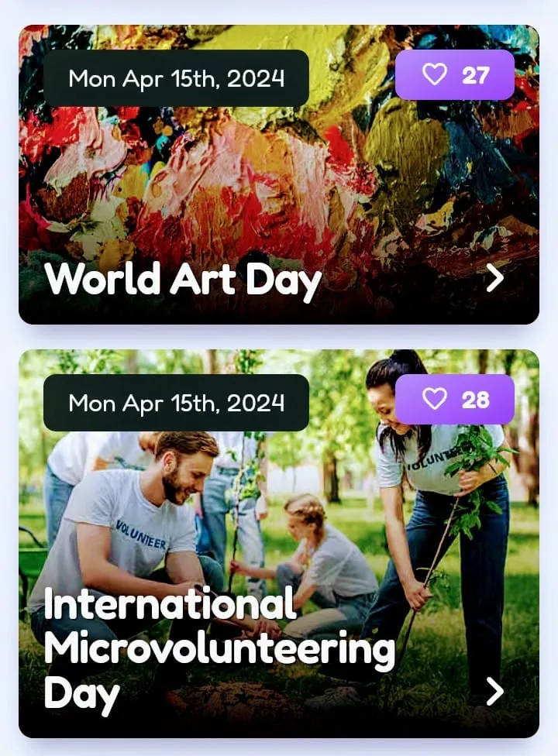Image resolution: width=558 pixels, height=756 pixels.
Task: Click the empty gap between the two cards
Action: pos(279,337)
